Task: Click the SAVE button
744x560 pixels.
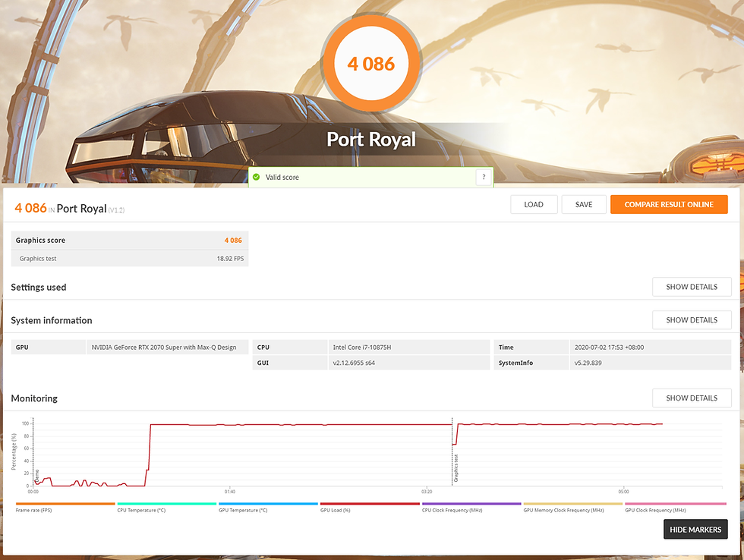Action: coord(584,204)
